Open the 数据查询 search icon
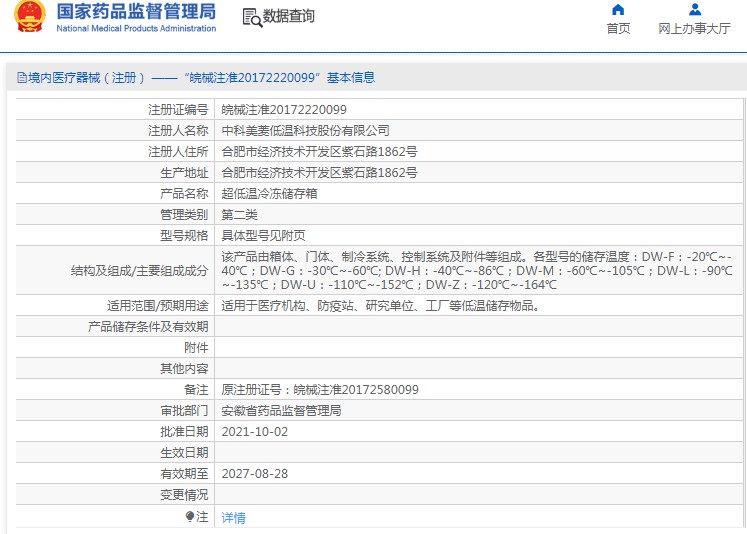Viewport: 747px width, 534px height. pyautogui.click(x=252, y=18)
